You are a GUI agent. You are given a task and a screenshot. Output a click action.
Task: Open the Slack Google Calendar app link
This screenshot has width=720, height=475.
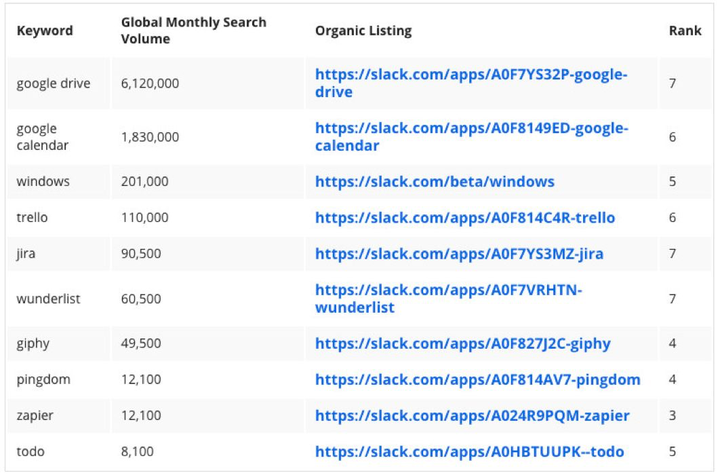point(471,137)
